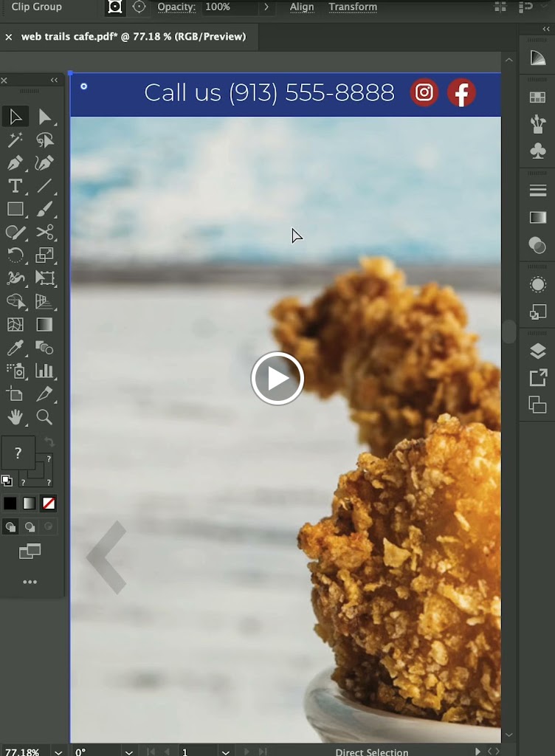The image size is (555, 756).
Task: Select the Artboard tool
Action: point(15,394)
